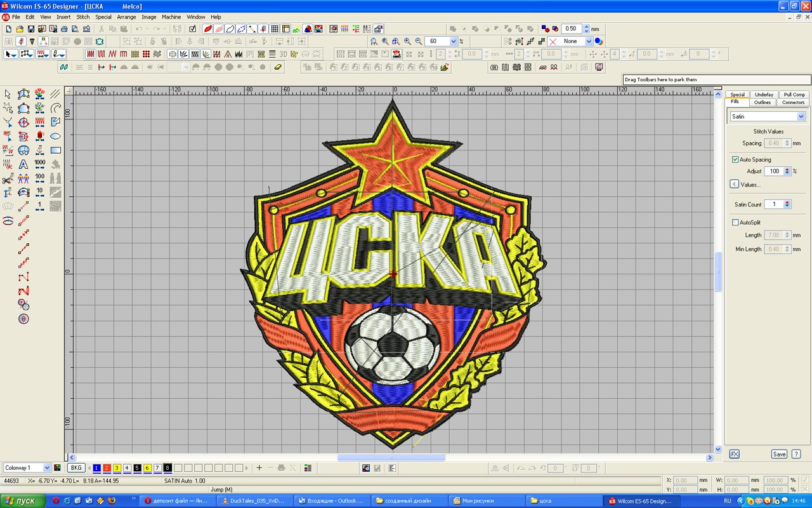The image size is (812, 508).
Task: Open the None dropdown in the toolbar
Action: tap(589, 41)
